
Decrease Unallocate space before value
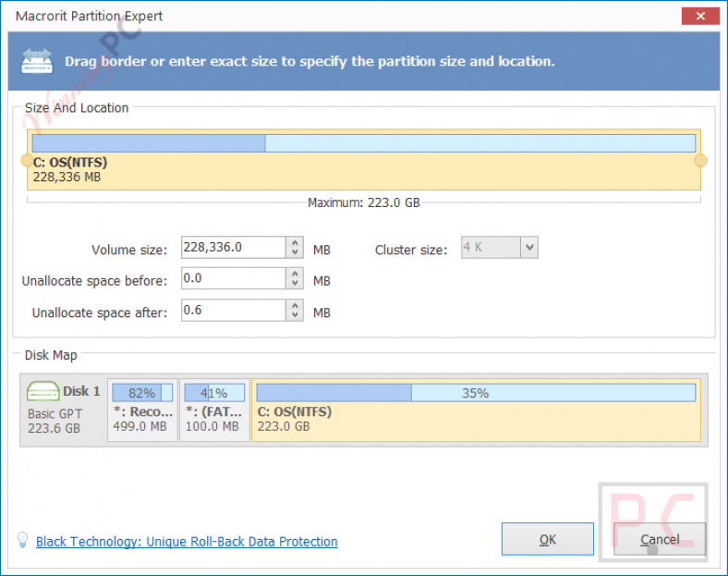[x=295, y=283]
